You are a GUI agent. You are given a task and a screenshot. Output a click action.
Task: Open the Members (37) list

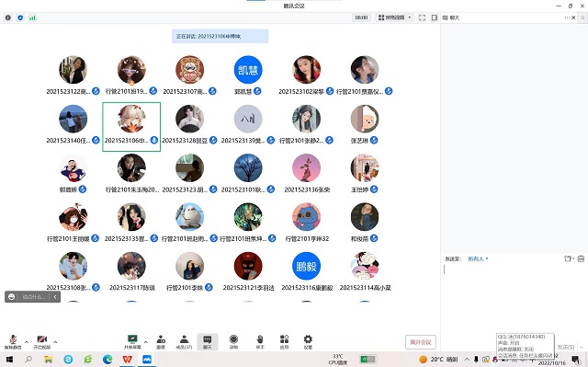(x=184, y=341)
